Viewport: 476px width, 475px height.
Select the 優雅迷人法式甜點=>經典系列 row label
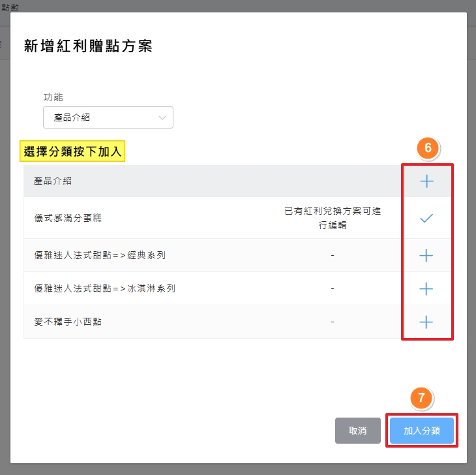tap(100, 255)
